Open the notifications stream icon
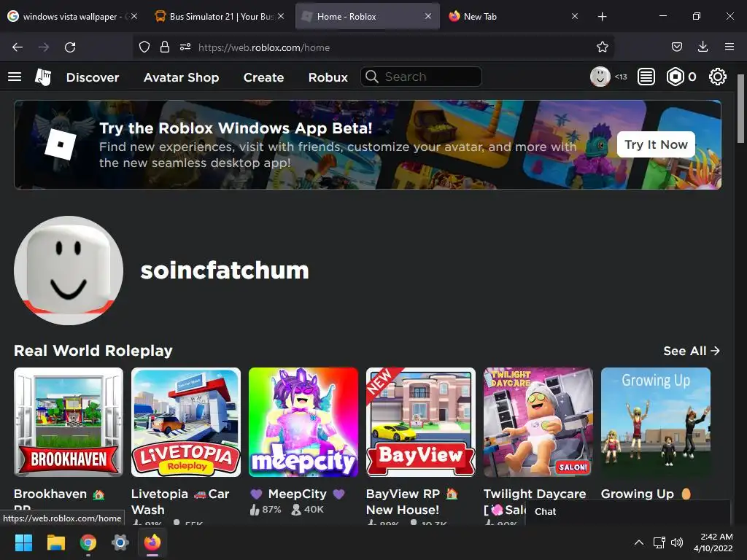Image resolution: width=747 pixels, height=560 pixels. (x=646, y=77)
